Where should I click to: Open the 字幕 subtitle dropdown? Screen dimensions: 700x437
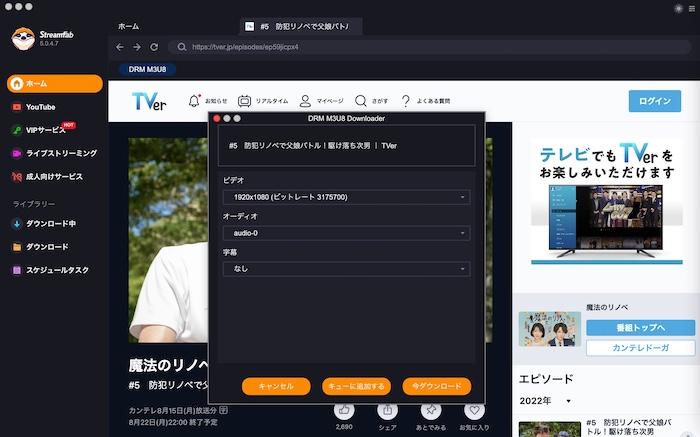346,269
